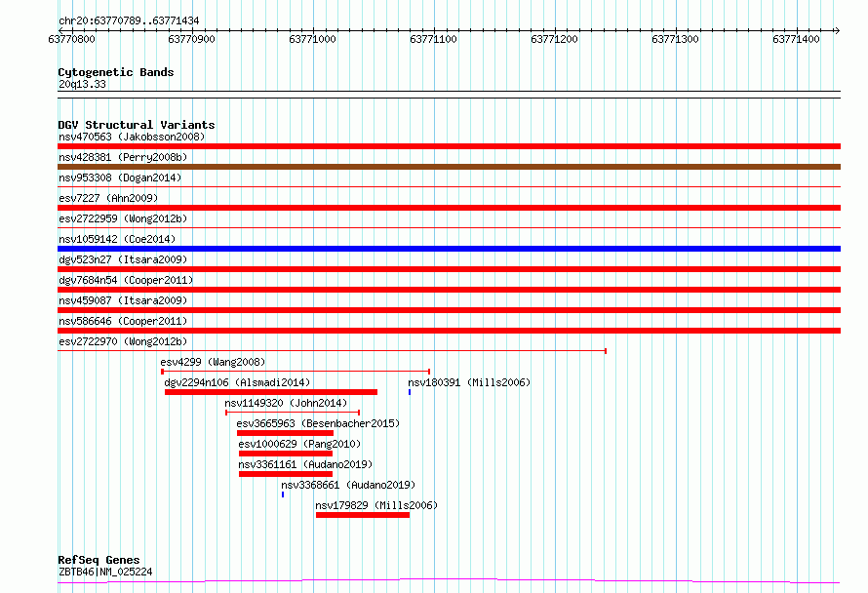The height and width of the screenshot is (593, 868).
Task: Select the blue nsv1059142 (Coe2014) variant bar
Action: (x=449, y=249)
